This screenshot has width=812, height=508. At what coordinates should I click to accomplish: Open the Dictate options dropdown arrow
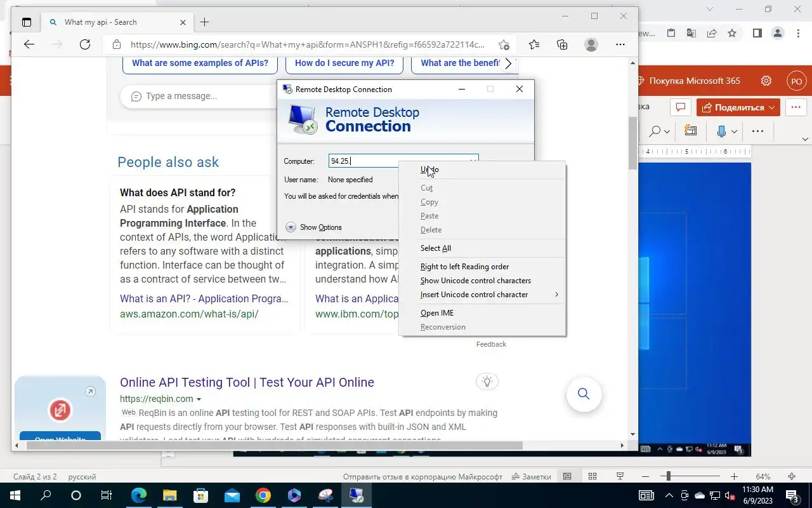734,131
